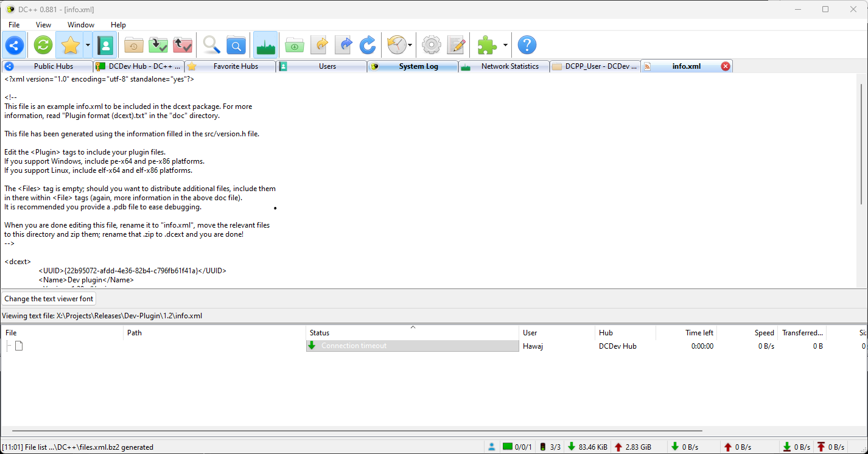Screen dimensions: 868x454
Task: Open the Notepad pencil toolbar icon
Action: 457,45
